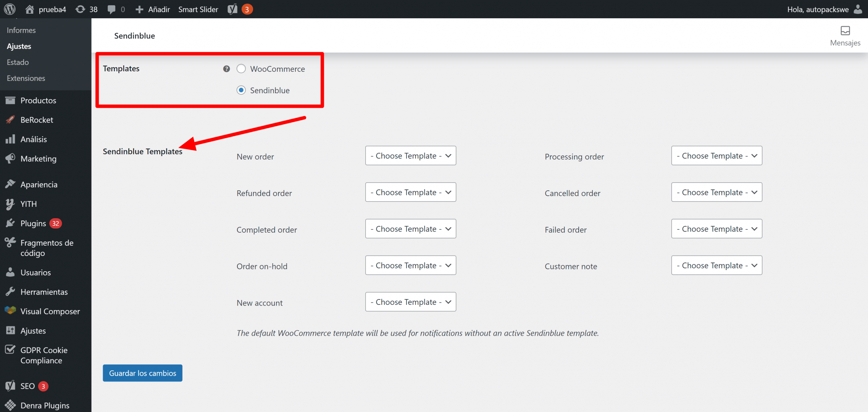Click the SEO 3 notifications badge
The width and height of the screenshot is (868, 412).
(x=43, y=386)
